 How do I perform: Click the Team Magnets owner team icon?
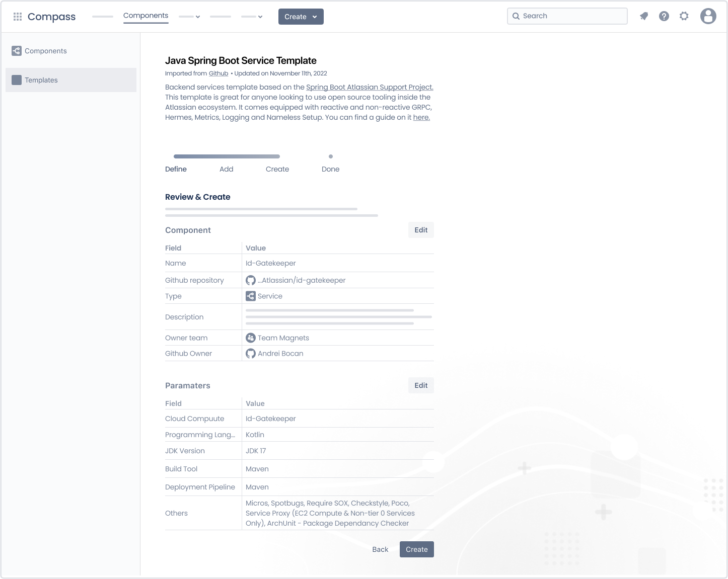click(x=251, y=338)
